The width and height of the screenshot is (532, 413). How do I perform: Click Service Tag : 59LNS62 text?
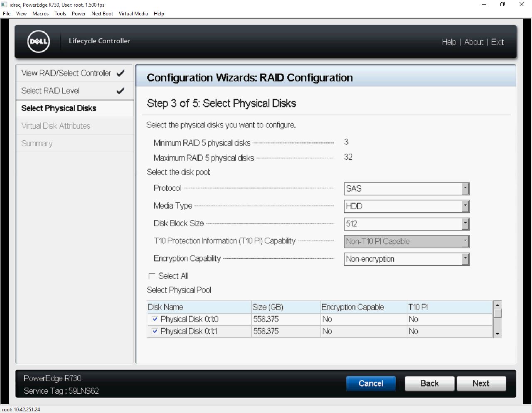[x=61, y=391]
